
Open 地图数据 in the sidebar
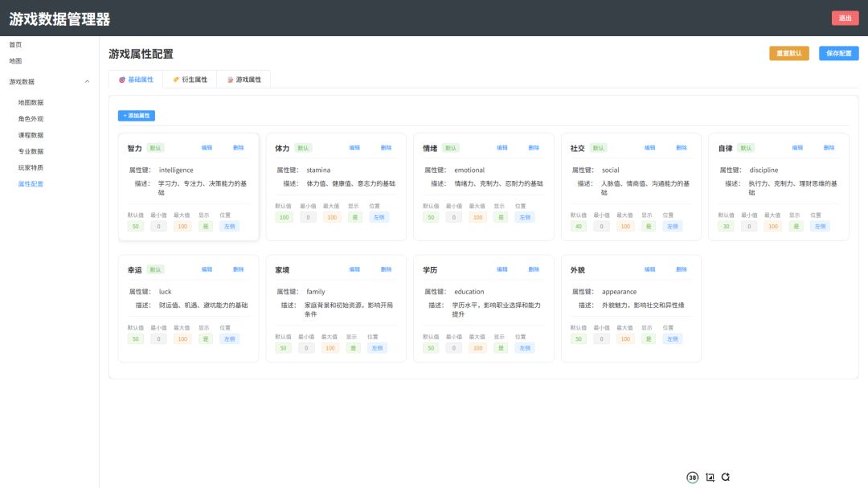[31, 102]
